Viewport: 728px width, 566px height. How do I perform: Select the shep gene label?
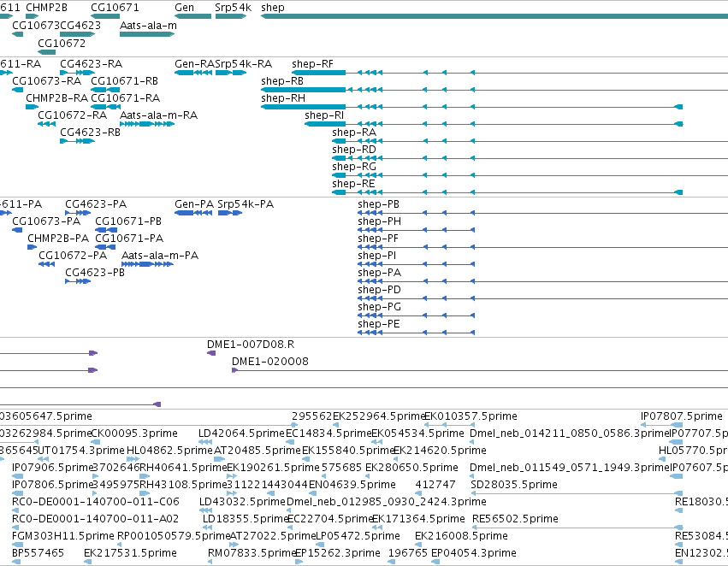273,8
